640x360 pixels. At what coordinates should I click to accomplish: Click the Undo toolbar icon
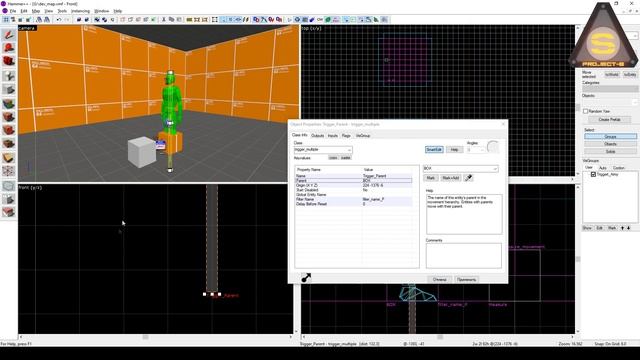click(x=59, y=20)
